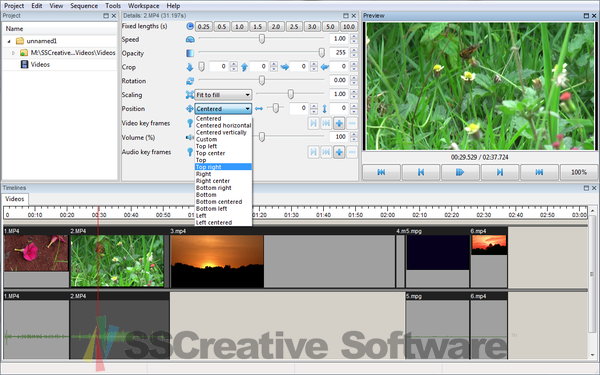
Task: Jump preview to the end
Action: tap(539, 172)
